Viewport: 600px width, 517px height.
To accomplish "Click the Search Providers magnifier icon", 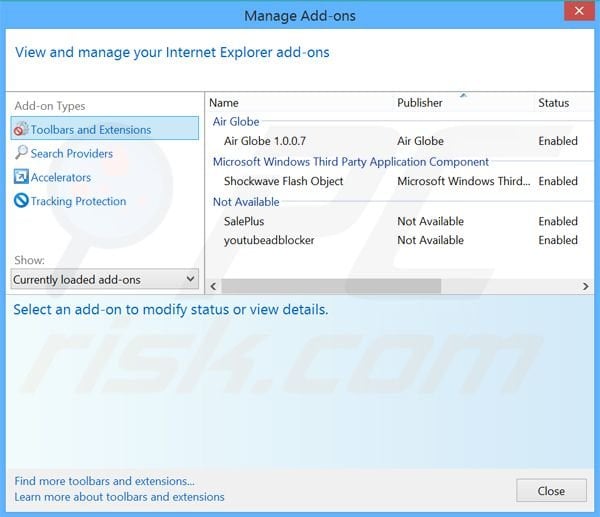I will tap(21, 153).
